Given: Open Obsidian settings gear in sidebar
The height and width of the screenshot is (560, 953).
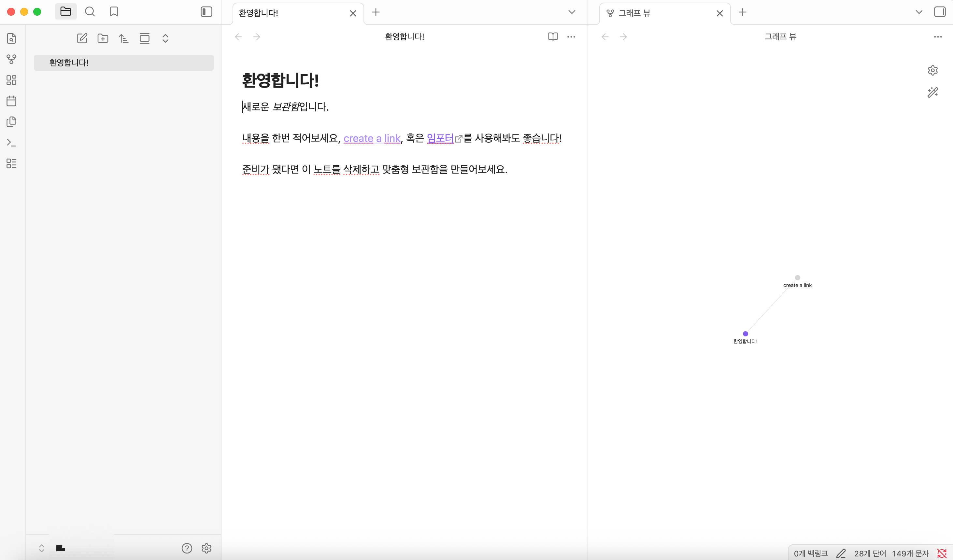Looking at the screenshot, I should pos(206,548).
